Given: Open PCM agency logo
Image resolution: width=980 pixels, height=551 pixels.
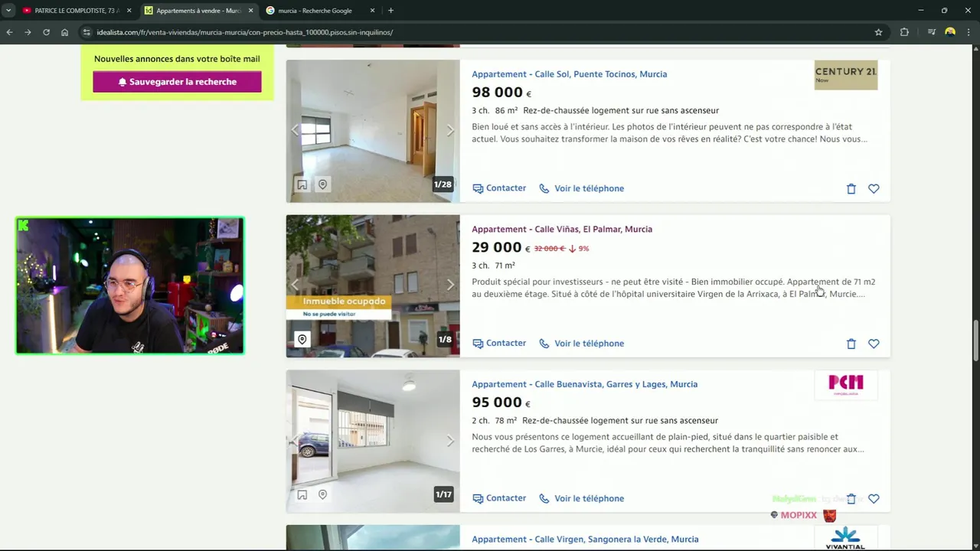Looking at the screenshot, I should pos(846,385).
